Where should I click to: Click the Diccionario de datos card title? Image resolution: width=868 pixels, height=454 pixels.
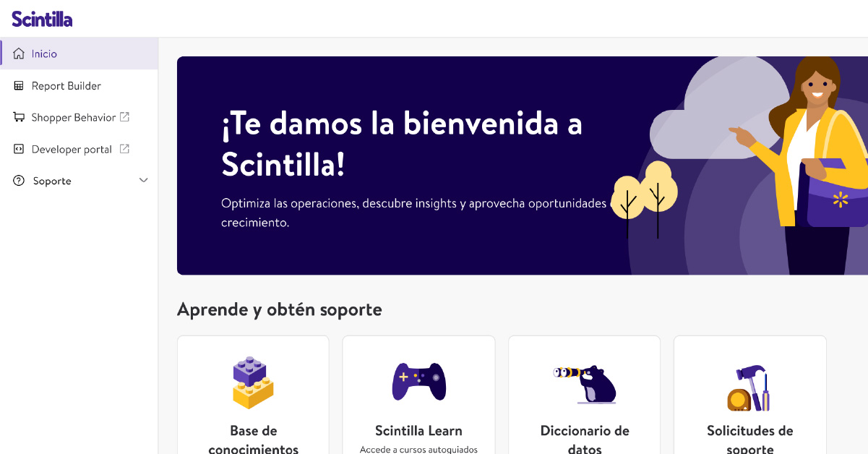585,440
